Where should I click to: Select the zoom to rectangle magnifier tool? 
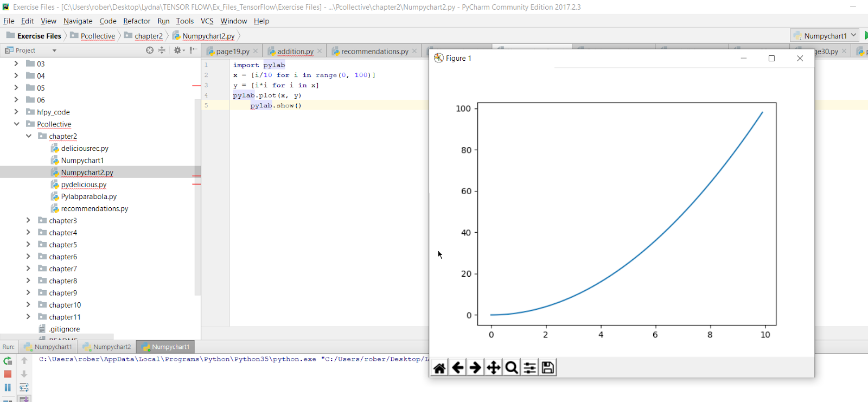click(x=512, y=368)
